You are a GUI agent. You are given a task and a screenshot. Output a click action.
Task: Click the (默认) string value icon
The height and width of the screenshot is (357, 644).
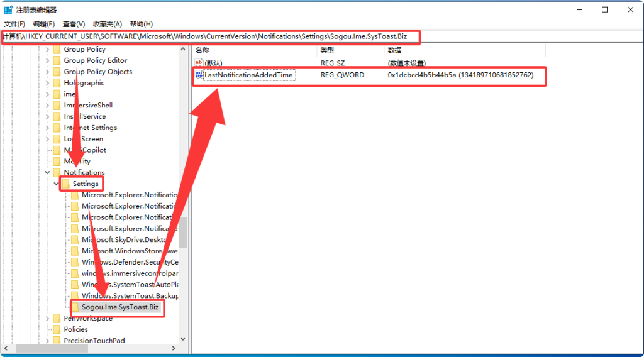pyautogui.click(x=199, y=63)
